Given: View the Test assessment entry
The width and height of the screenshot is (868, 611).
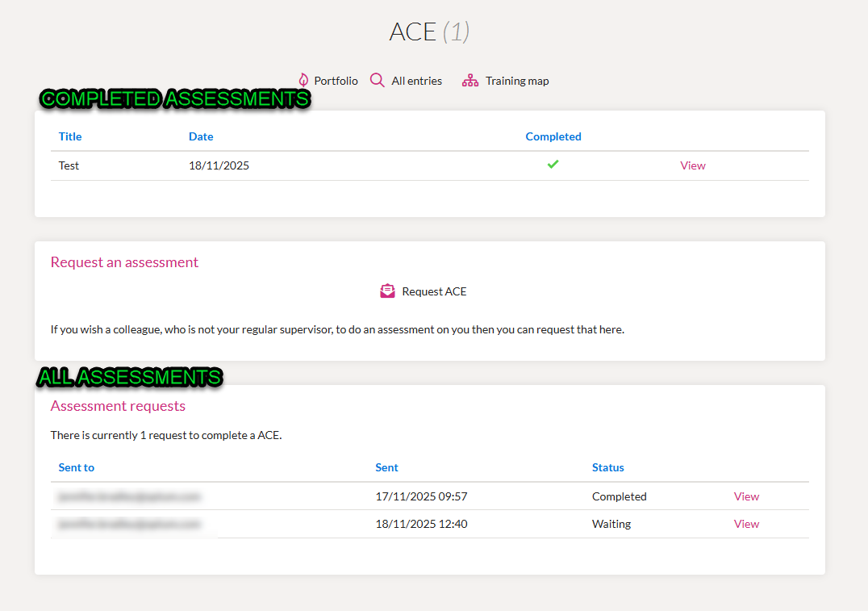Looking at the screenshot, I should 692,165.
